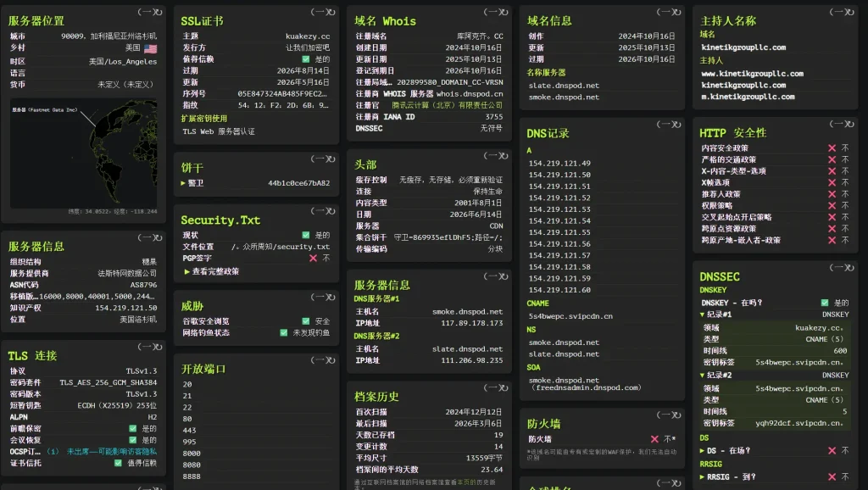
Task: Select the A record 154.219.121.49
Action: pos(559,164)
